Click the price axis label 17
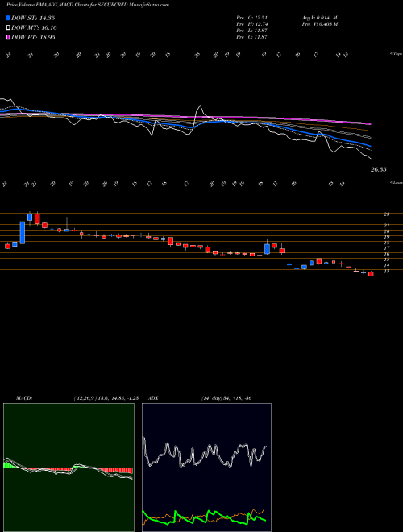 click(386, 248)
